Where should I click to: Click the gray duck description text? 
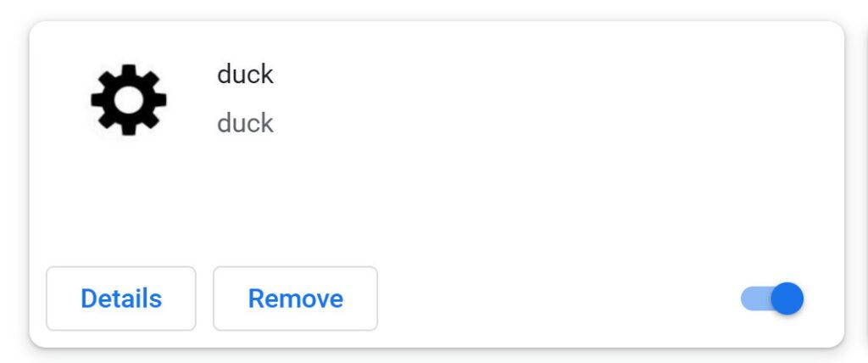tap(245, 124)
